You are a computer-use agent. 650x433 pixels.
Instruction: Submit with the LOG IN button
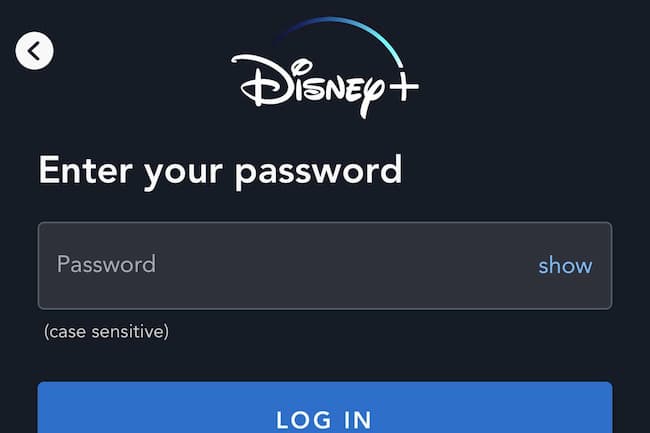click(325, 408)
